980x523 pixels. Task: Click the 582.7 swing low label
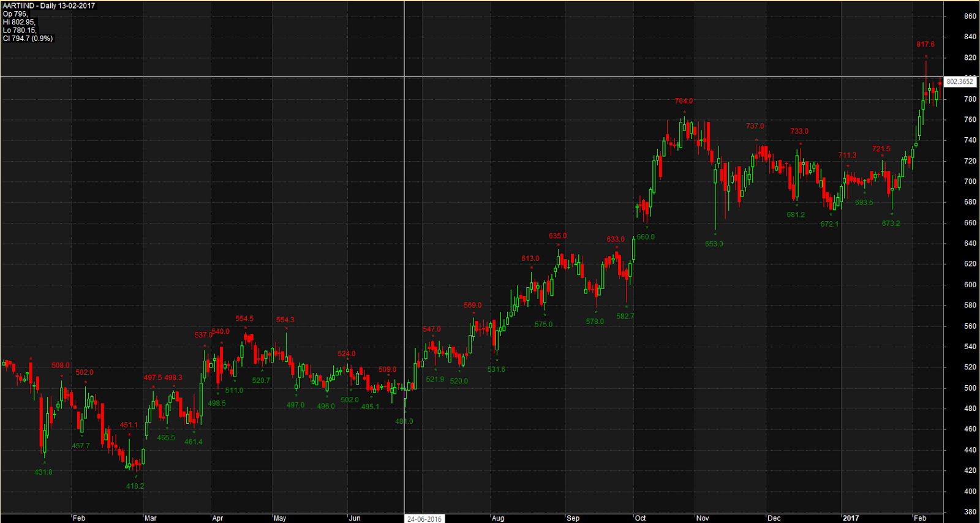coord(625,317)
